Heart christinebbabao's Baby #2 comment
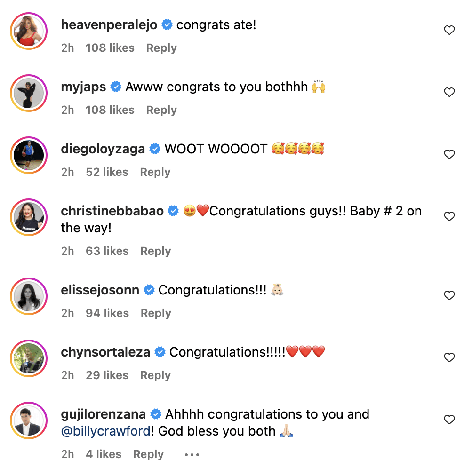Screen dimensions: 464x476 449,217
